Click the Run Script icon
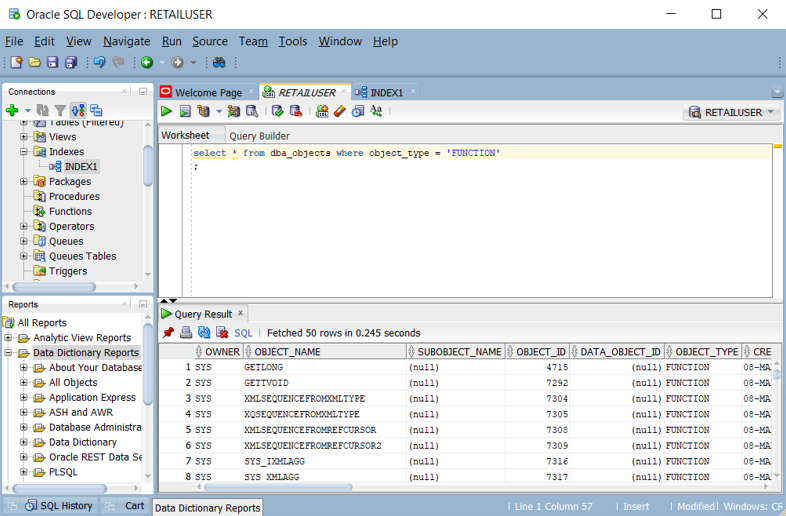This screenshot has width=786, height=516. pyautogui.click(x=185, y=112)
